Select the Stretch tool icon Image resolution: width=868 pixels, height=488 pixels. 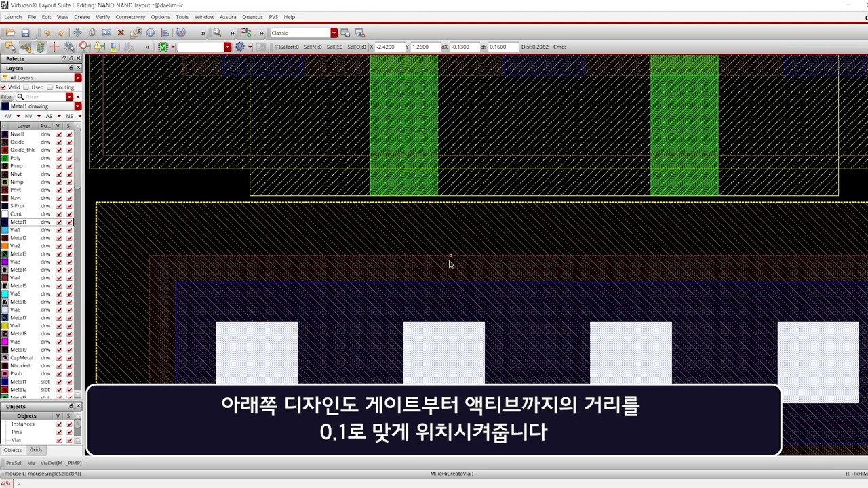pos(106,33)
